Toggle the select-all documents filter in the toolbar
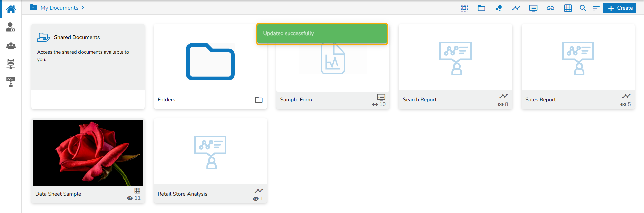 pos(464,8)
